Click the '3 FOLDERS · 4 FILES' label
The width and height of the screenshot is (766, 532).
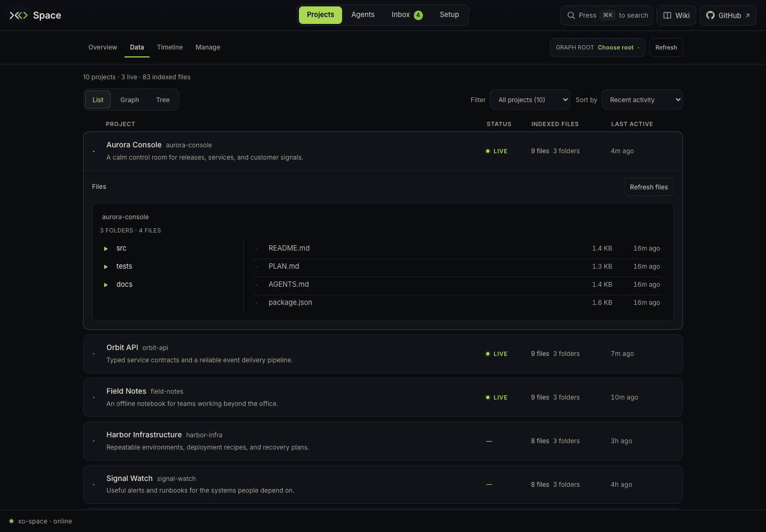pyautogui.click(x=130, y=230)
